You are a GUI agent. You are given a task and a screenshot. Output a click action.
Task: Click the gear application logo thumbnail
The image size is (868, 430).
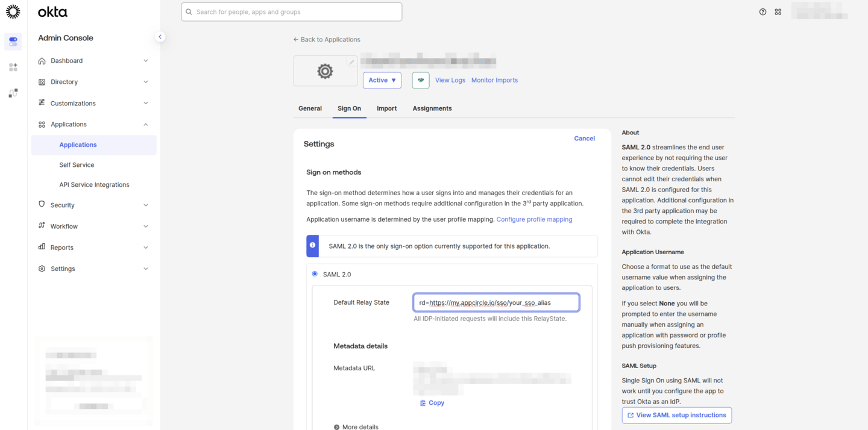(x=325, y=72)
